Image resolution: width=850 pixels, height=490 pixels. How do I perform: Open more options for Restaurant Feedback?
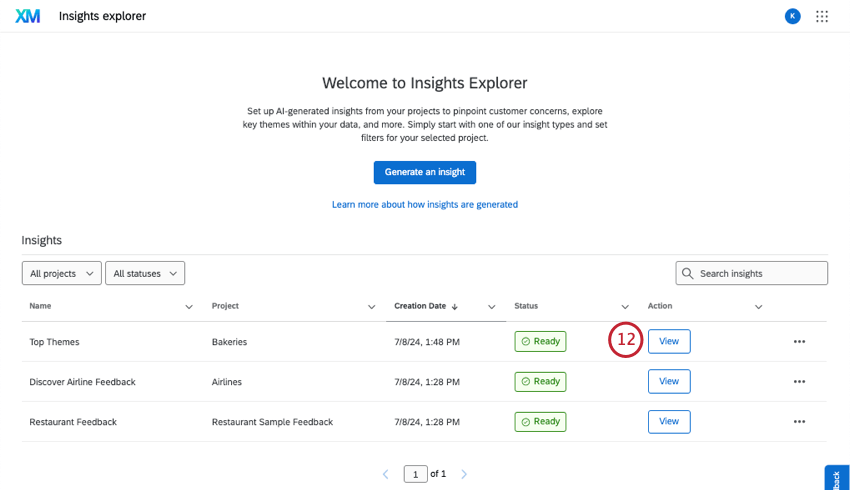[799, 422]
